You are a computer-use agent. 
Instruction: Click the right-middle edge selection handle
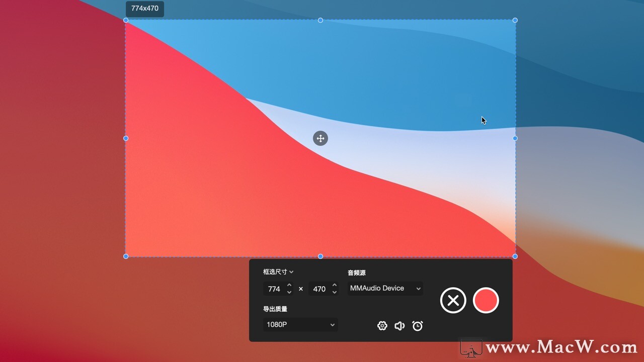click(515, 138)
